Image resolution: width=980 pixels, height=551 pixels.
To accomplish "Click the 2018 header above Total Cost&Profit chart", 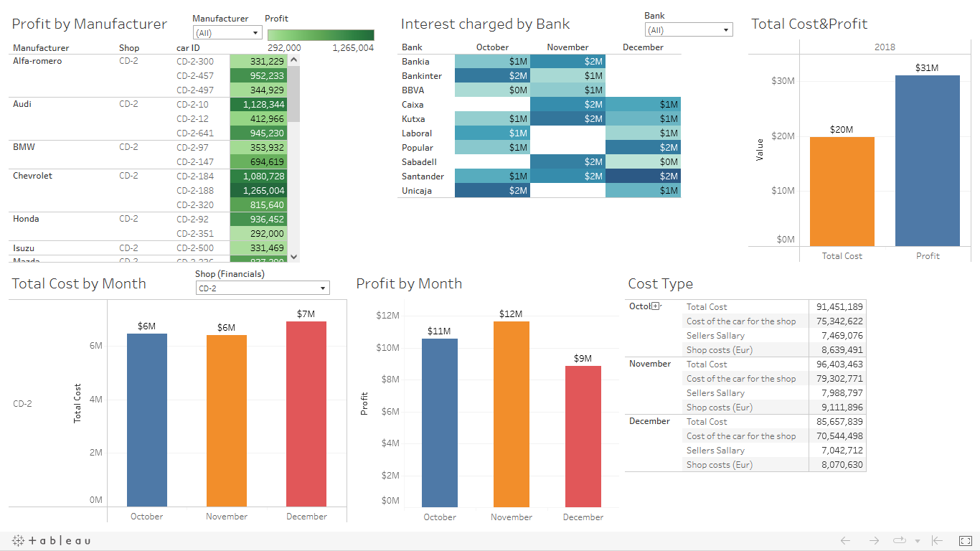I will pos(885,47).
